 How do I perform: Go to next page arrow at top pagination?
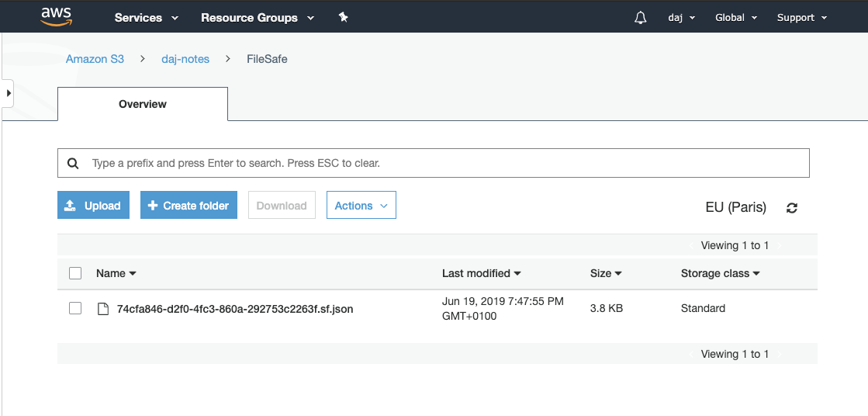point(780,245)
